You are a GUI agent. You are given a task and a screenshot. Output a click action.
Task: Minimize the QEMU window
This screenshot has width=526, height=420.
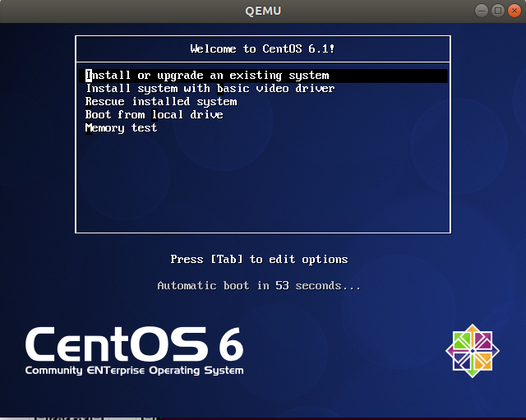click(482, 11)
